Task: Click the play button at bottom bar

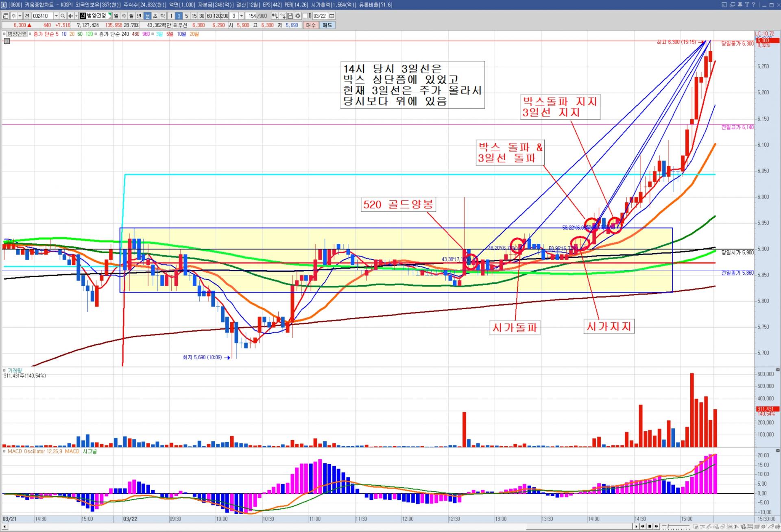Action: click(637, 526)
